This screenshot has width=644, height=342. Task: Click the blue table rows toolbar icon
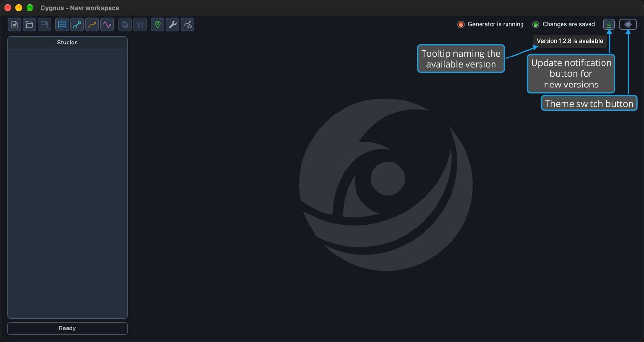(x=62, y=25)
